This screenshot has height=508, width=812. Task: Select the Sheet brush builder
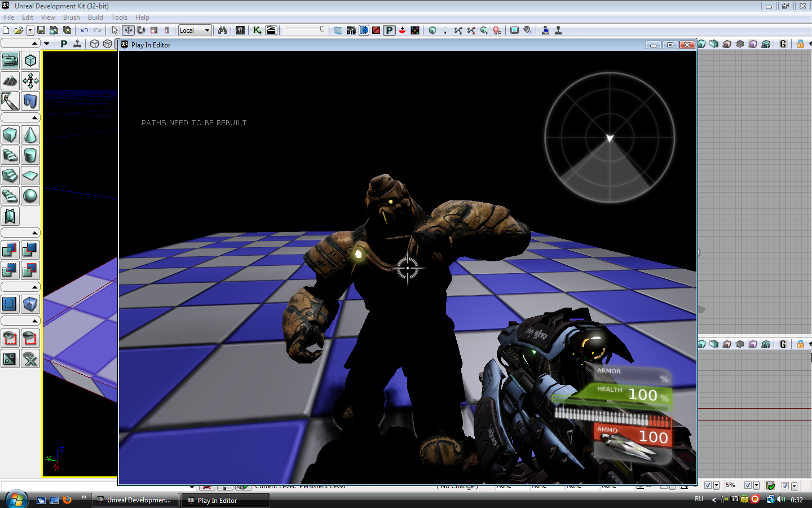pyautogui.click(x=30, y=176)
